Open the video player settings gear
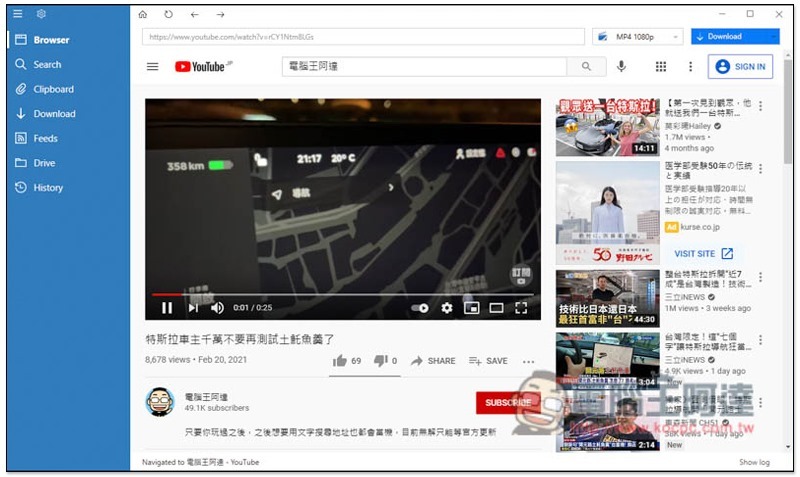This screenshot has width=800, height=477. coord(447,308)
